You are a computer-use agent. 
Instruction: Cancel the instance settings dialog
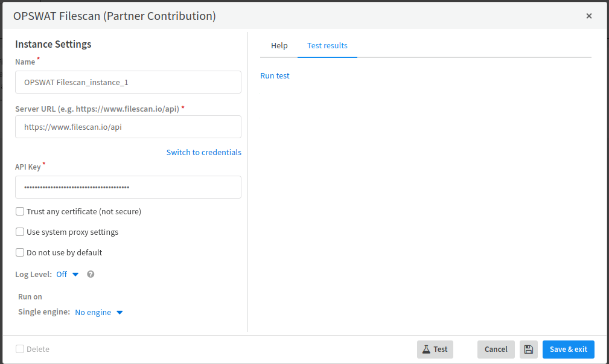[496, 350]
